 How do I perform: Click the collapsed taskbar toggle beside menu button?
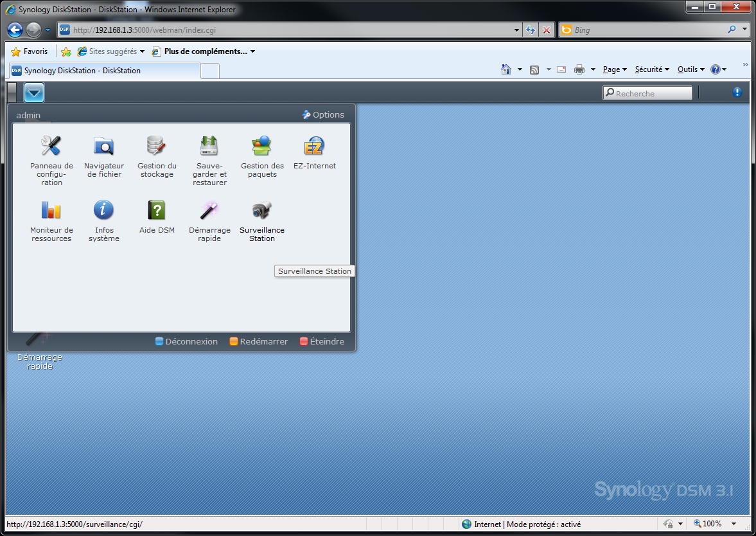[12, 92]
